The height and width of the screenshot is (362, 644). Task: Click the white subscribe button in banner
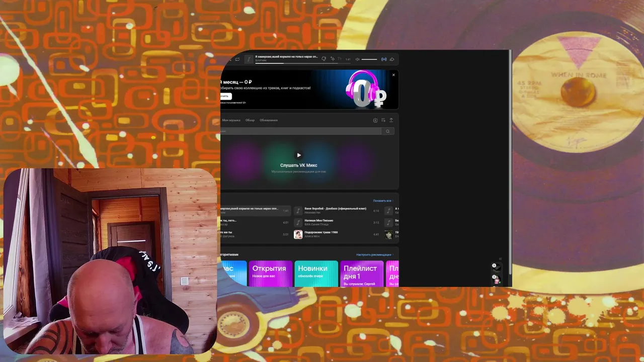(225, 96)
